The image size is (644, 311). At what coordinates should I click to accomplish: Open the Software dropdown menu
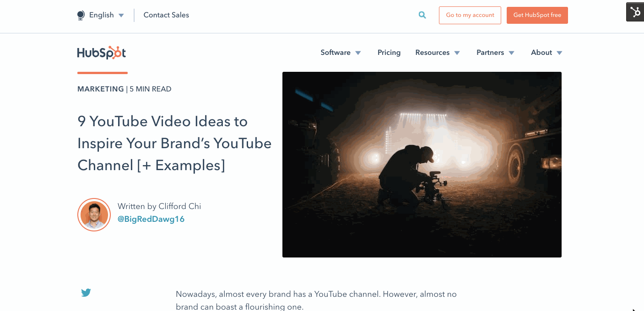click(341, 52)
